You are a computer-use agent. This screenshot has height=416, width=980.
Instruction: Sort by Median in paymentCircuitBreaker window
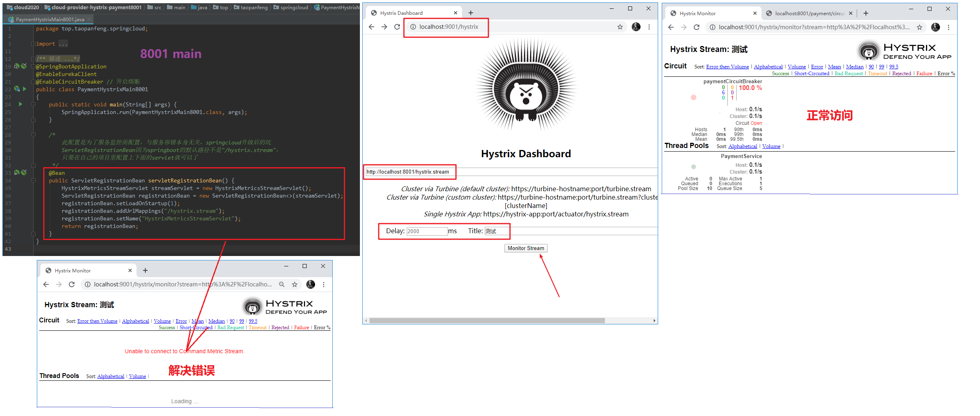(x=855, y=67)
